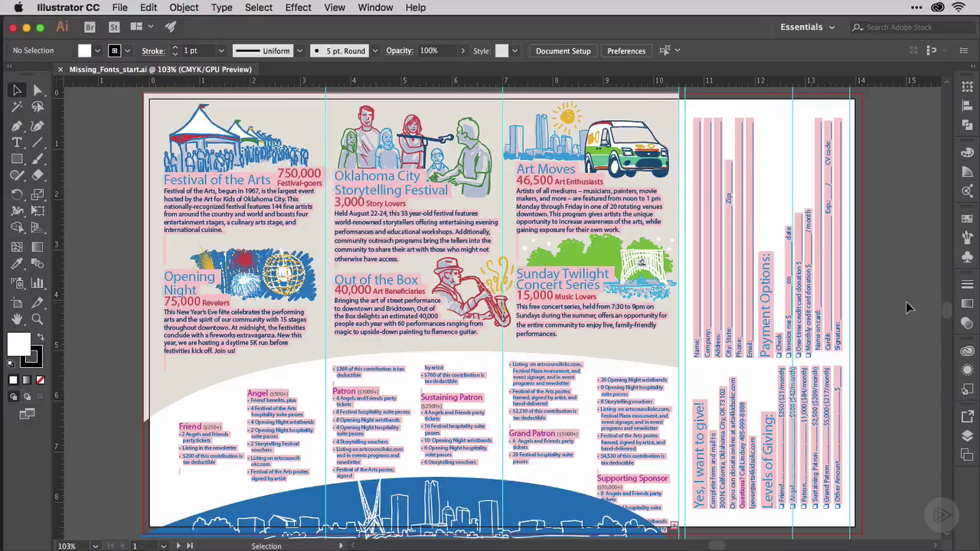980x551 pixels.
Task: Click the Preferences button
Action: (x=626, y=51)
